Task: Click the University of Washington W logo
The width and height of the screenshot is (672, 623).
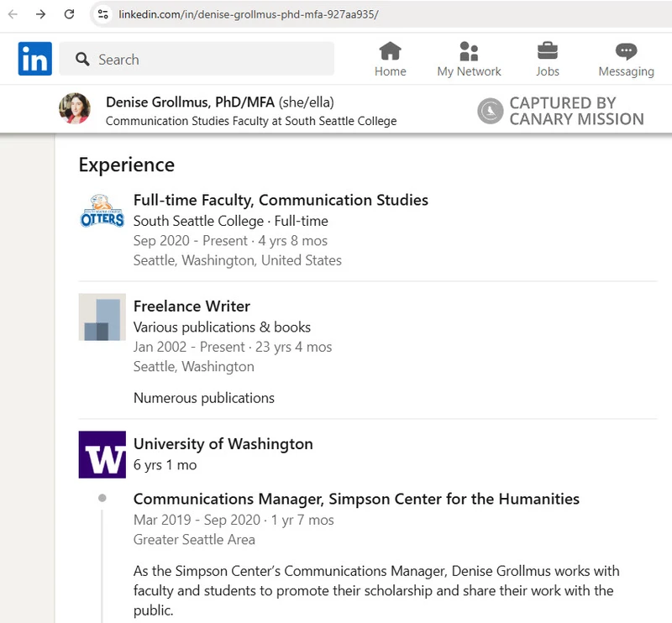Action: click(x=102, y=454)
